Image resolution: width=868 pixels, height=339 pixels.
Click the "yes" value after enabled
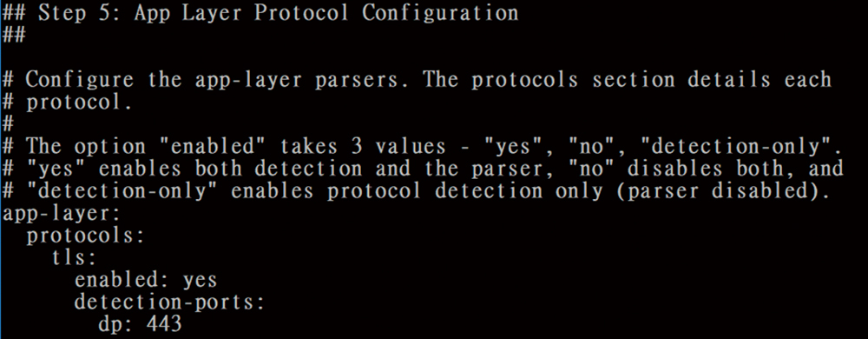[200, 281]
